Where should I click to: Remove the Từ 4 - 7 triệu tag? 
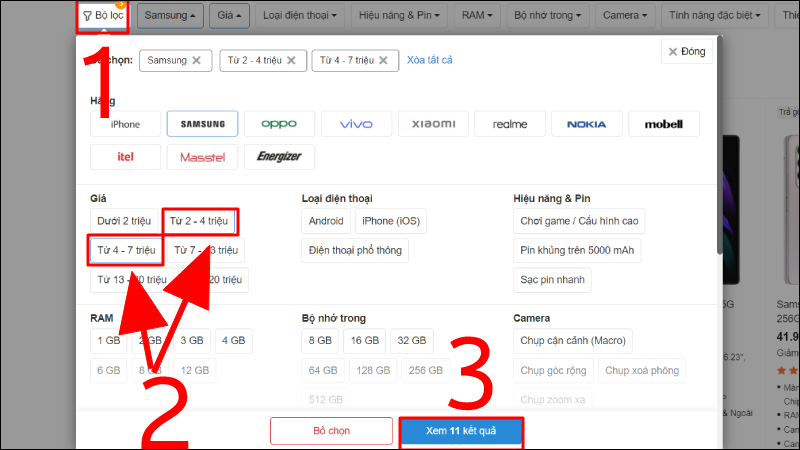(x=383, y=60)
